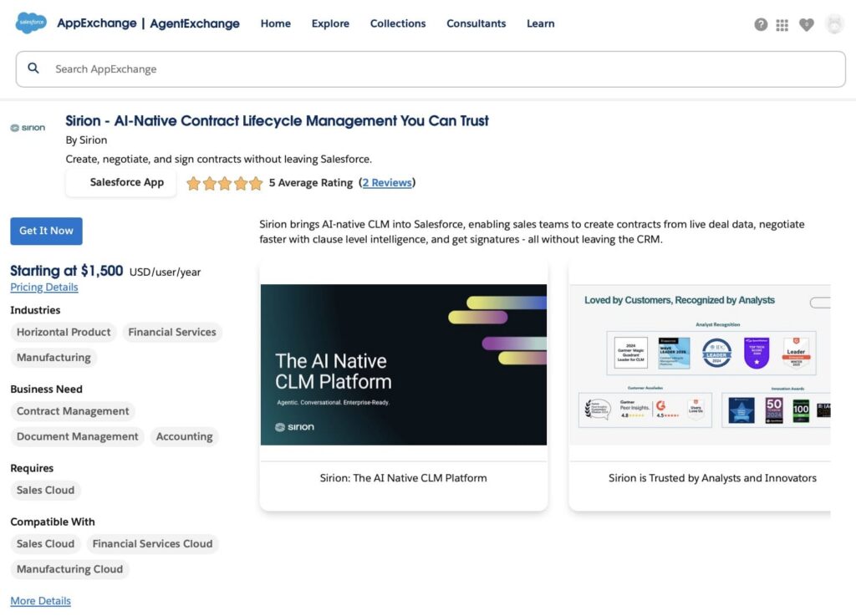Screen dimensions: 856x616
Task: Open the profile avatar menu
Action: [834, 24]
